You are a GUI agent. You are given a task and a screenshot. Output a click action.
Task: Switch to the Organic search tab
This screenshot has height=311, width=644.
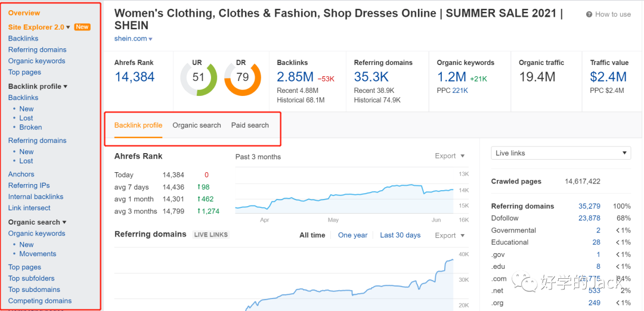click(197, 125)
